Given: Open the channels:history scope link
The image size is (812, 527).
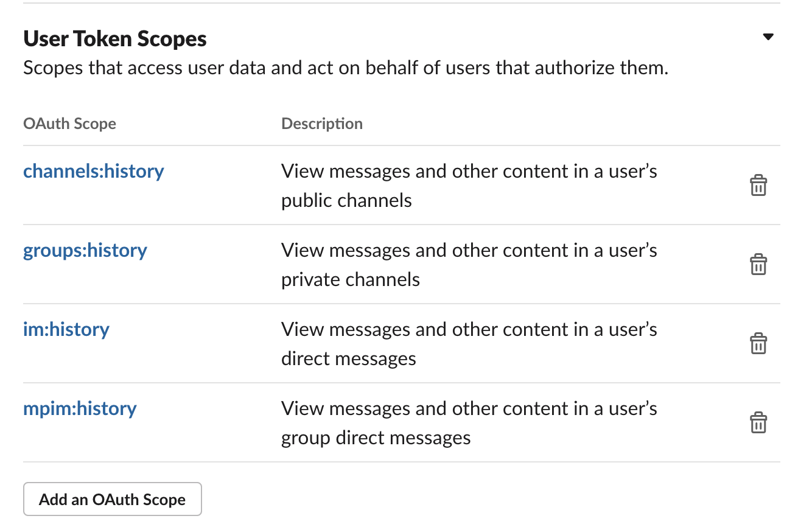Looking at the screenshot, I should click(94, 171).
